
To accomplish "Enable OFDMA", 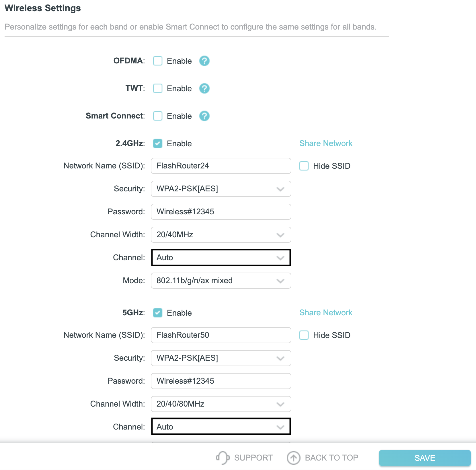I will [x=157, y=61].
